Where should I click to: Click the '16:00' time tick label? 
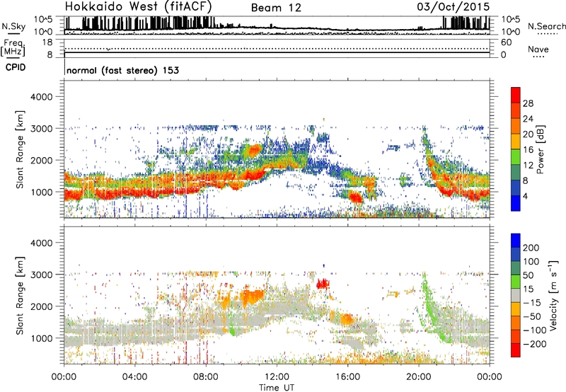click(x=347, y=377)
